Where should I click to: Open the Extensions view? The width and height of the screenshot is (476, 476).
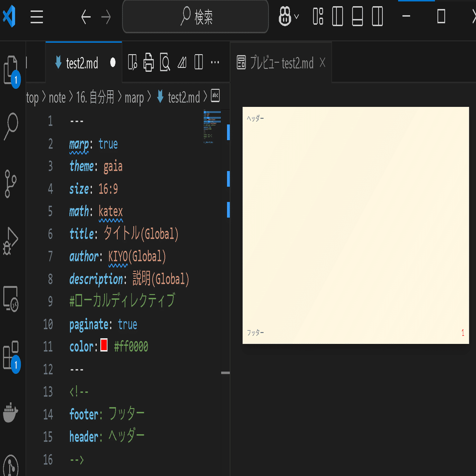pyautogui.click(x=10, y=355)
